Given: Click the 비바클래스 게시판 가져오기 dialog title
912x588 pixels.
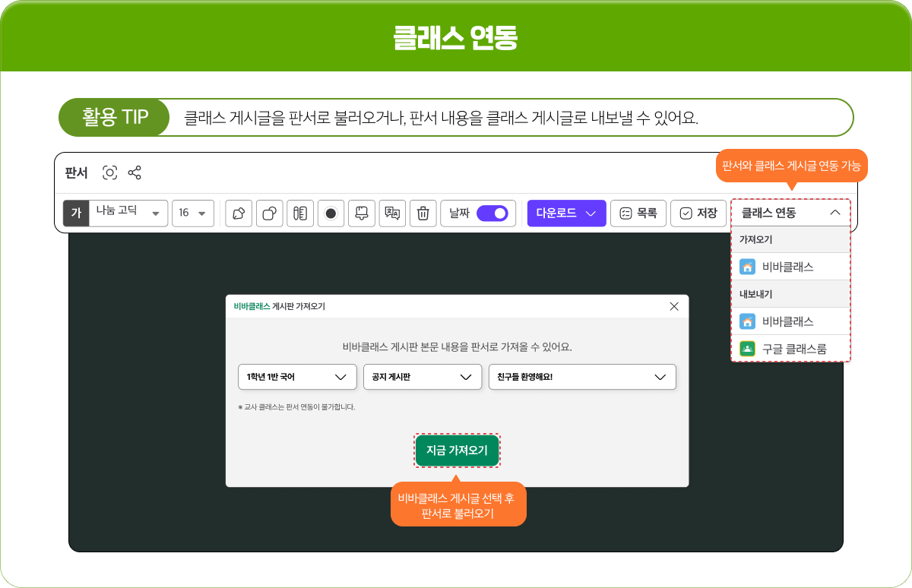Looking at the screenshot, I should 280,306.
